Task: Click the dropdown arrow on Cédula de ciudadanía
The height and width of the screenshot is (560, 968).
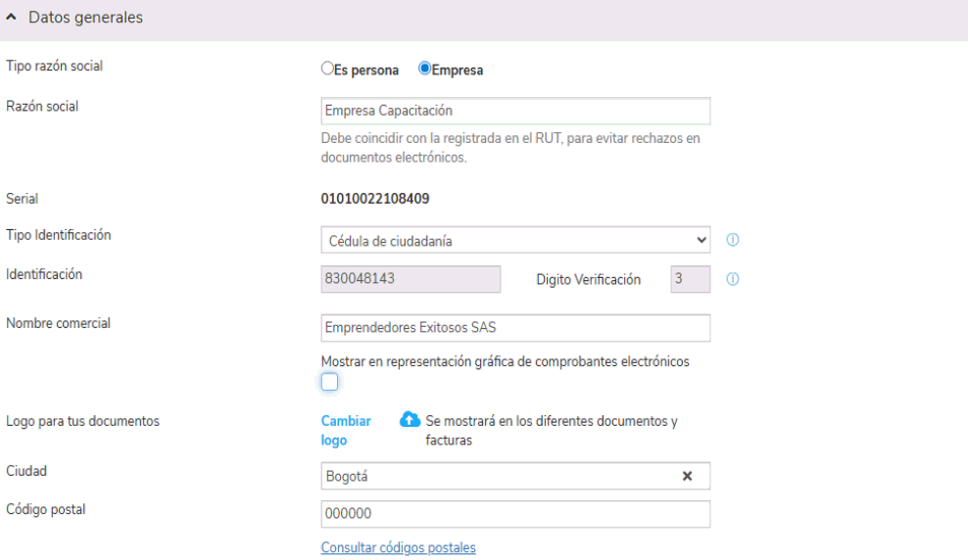Action: pos(701,240)
